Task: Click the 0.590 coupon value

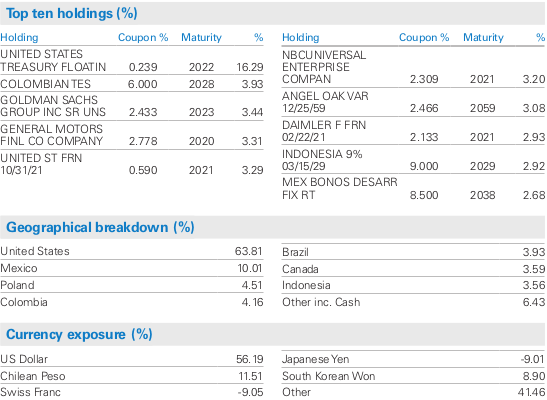Action: point(143,170)
